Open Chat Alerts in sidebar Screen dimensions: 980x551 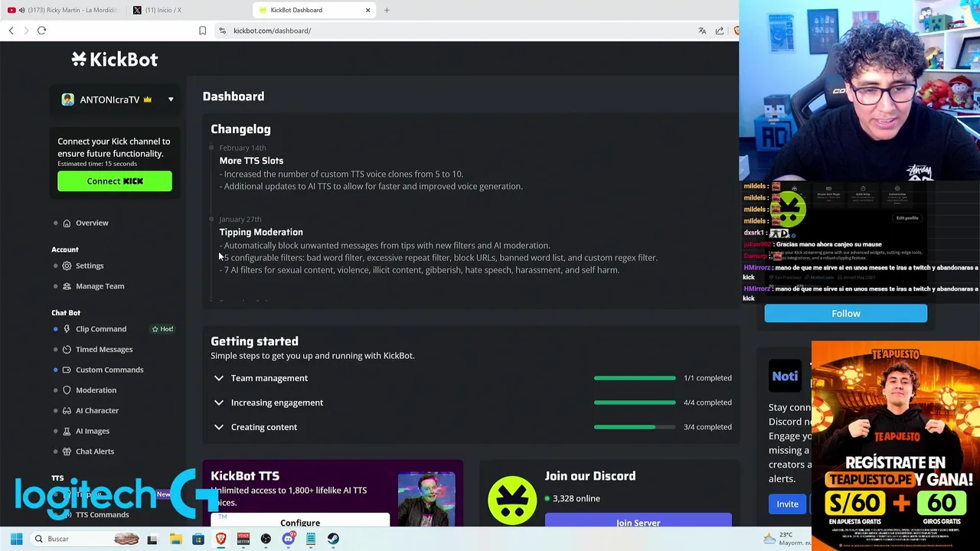[95, 452]
